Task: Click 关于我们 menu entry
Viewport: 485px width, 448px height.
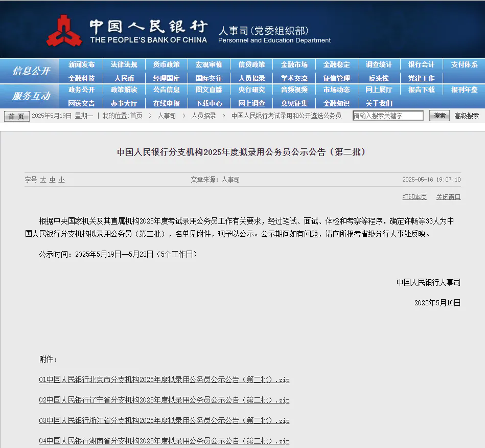Action: pos(379,103)
